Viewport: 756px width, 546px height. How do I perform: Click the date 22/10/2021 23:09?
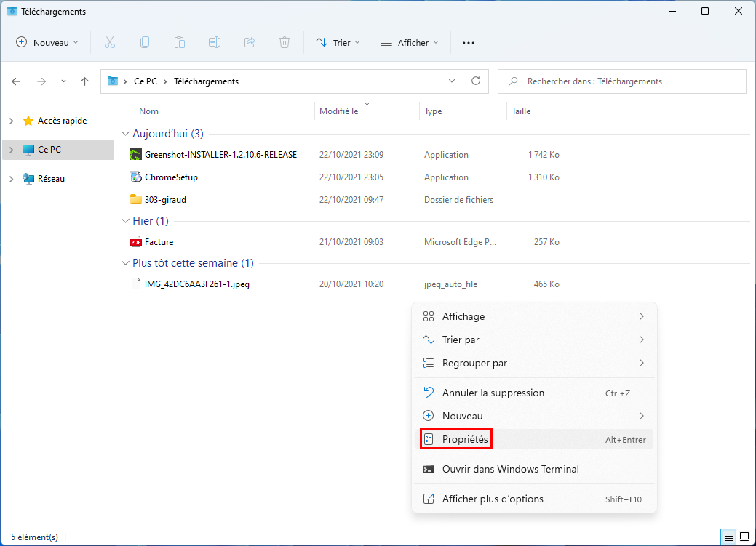coord(351,155)
